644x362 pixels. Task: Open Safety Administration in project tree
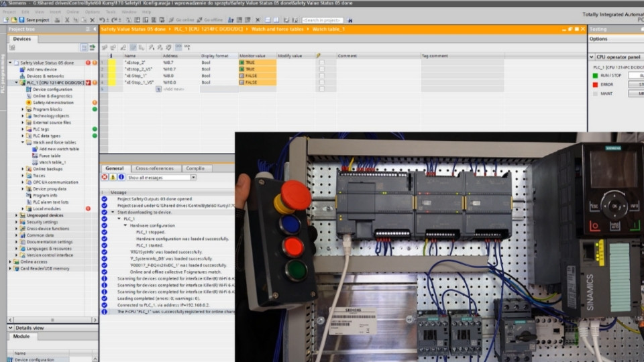pos(53,103)
